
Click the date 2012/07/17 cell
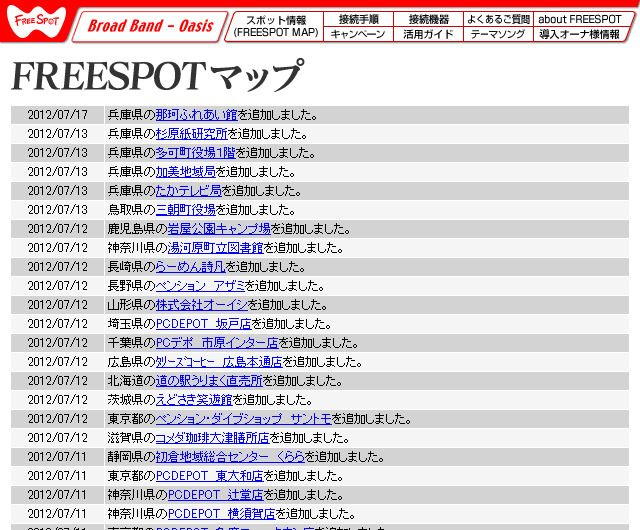[58, 115]
